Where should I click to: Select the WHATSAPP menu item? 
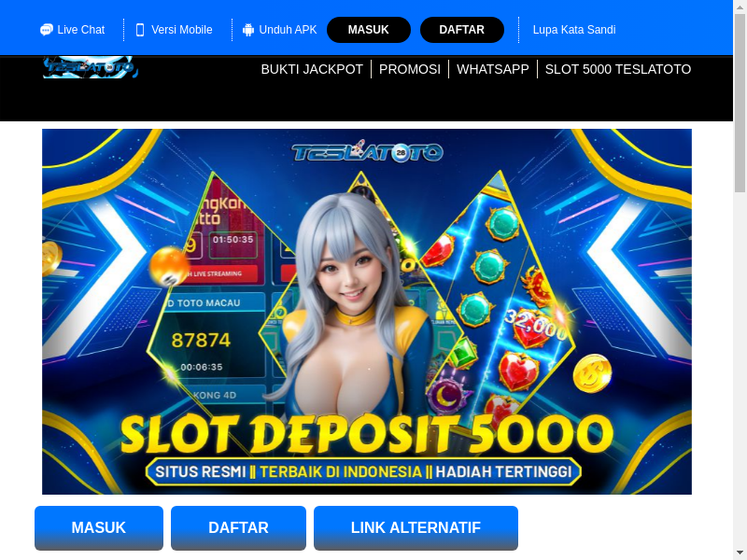[x=493, y=69]
